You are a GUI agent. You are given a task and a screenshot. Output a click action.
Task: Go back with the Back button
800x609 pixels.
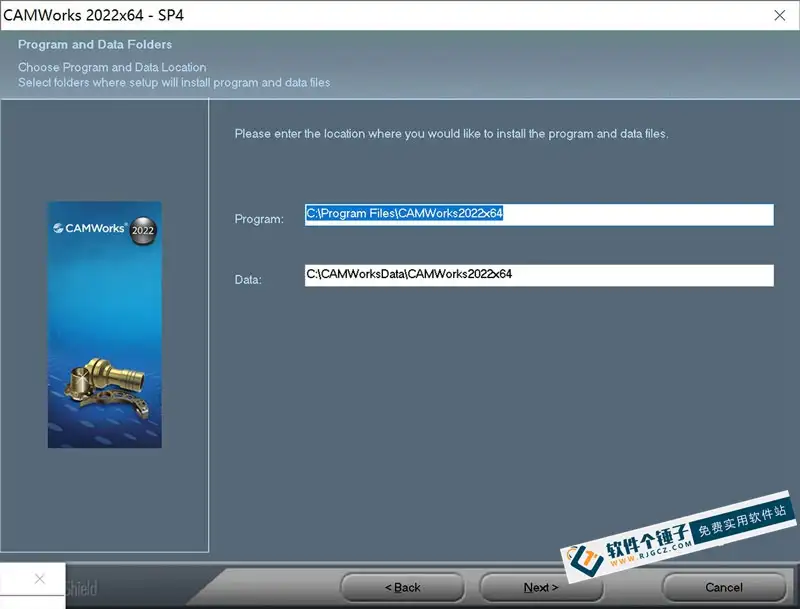coord(403,588)
